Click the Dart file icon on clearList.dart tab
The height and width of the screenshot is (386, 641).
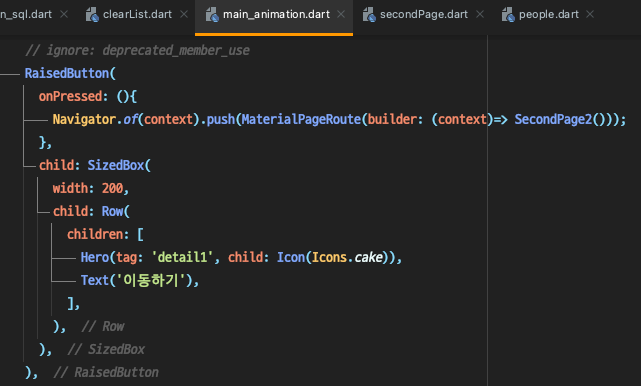click(92, 15)
